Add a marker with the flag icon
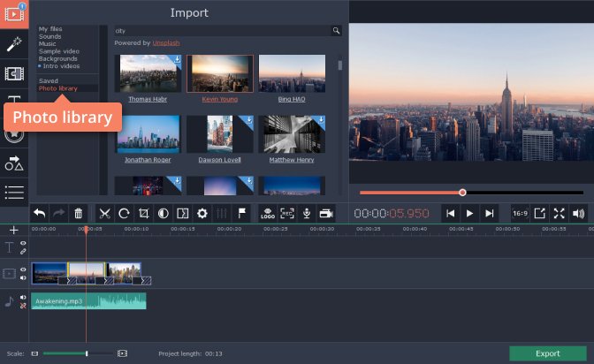 [241, 214]
